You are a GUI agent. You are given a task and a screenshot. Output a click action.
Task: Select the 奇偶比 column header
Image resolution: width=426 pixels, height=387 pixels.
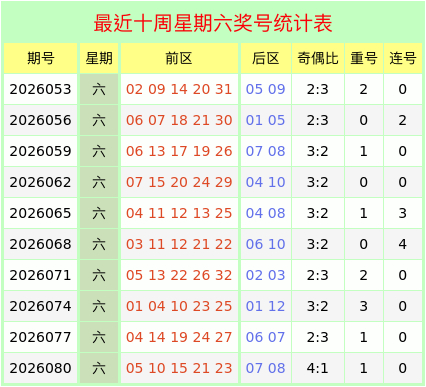(x=318, y=58)
